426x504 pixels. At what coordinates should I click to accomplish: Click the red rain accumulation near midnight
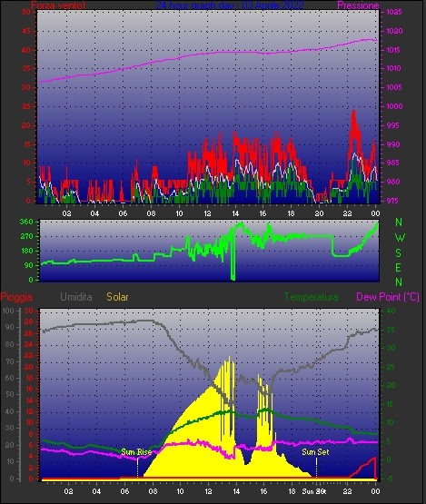pyautogui.click(x=365, y=468)
